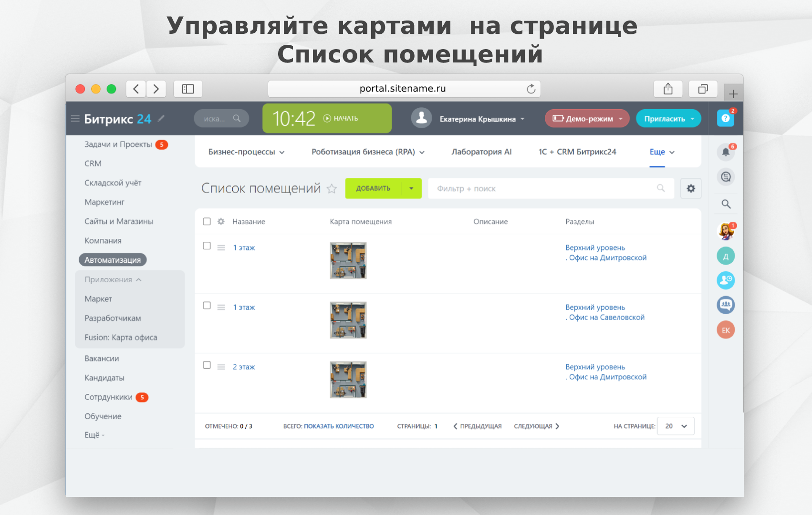Toggle the browser sidebar icon
812x515 pixels.
[x=188, y=89]
